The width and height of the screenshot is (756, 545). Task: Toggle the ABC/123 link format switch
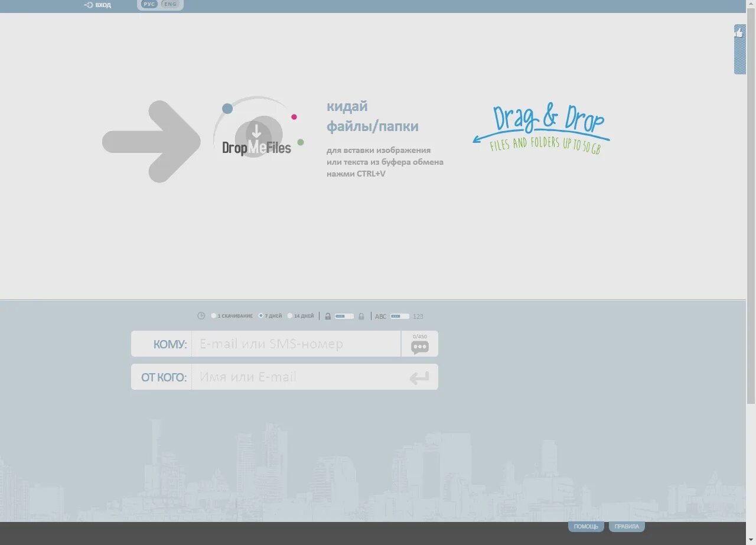pos(400,316)
